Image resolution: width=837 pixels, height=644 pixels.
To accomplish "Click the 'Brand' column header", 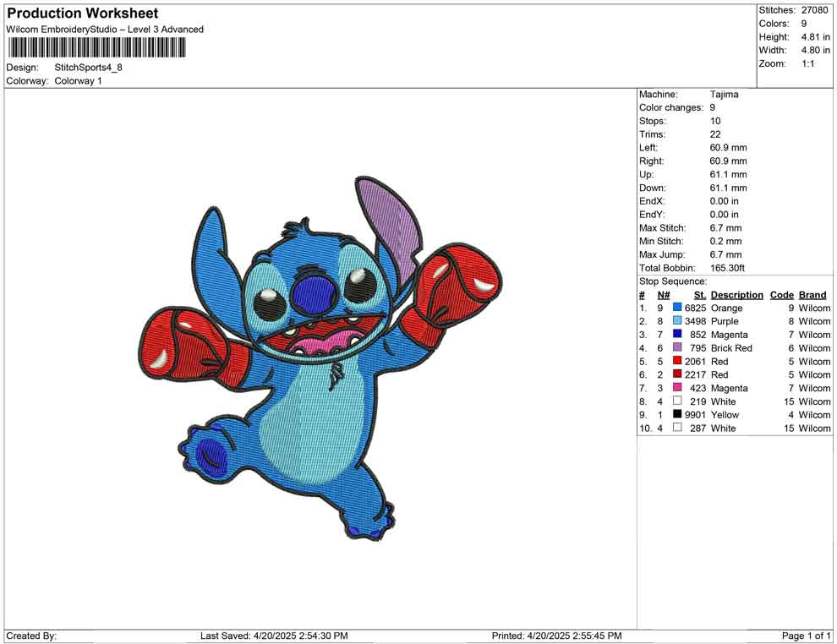I will point(812,294).
